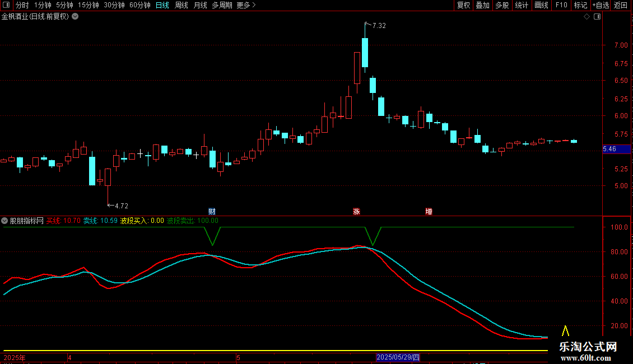This screenshot has height=364, width=633.
Task: Click the 统计 statistics button
Action: point(522,5)
